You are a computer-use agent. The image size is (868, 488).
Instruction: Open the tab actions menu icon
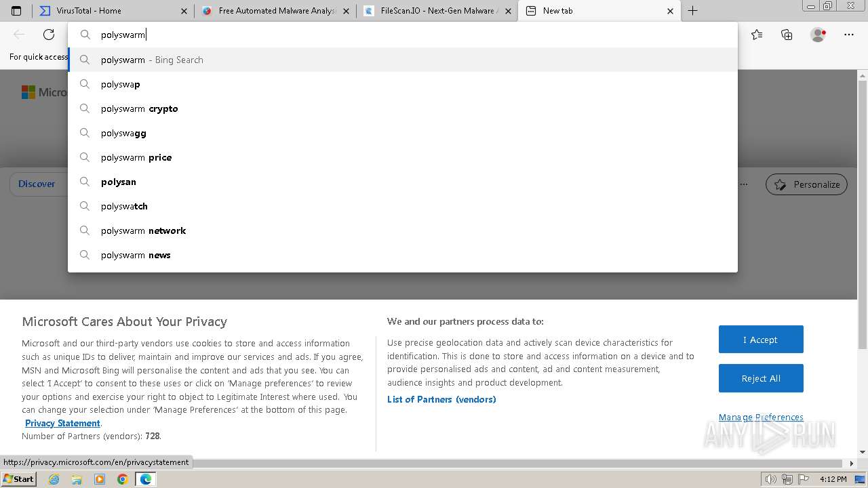[16, 11]
